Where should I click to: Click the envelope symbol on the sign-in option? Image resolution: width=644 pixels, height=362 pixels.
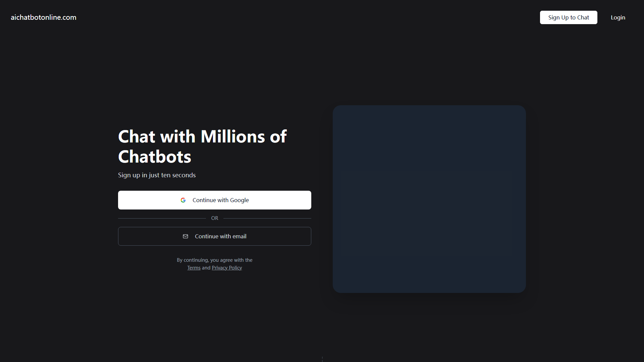point(185,236)
